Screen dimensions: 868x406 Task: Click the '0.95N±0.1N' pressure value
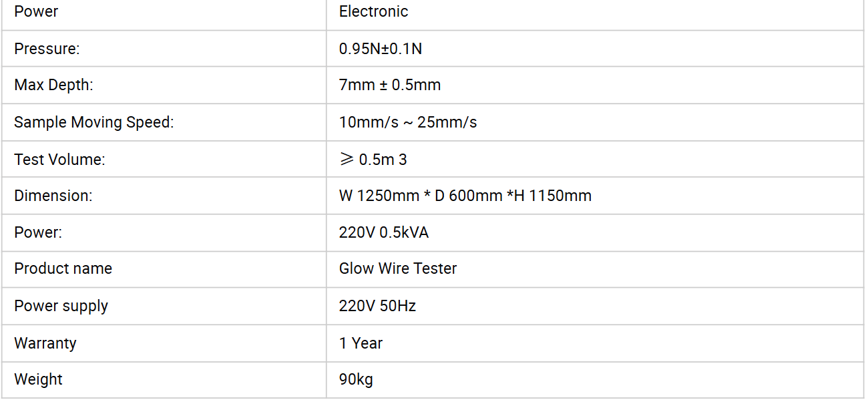point(380,49)
